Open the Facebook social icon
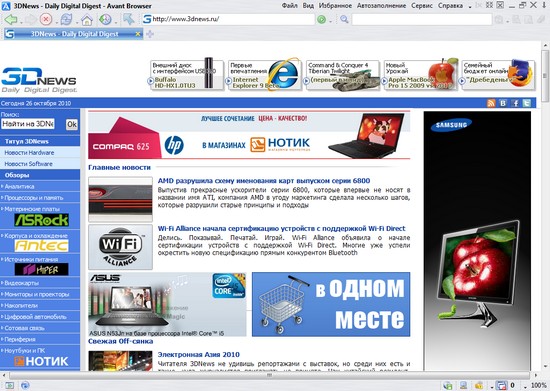This screenshot has width=550, height=391. 515,103
